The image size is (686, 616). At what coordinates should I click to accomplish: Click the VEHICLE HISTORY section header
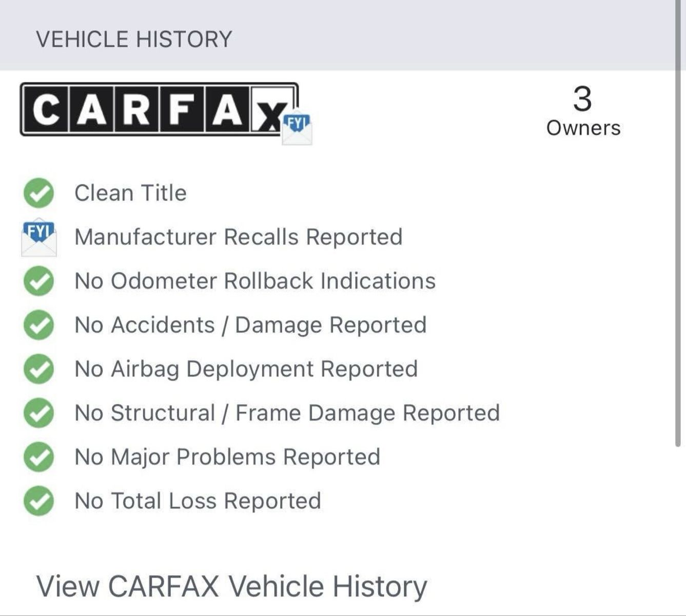click(x=134, y=40)
